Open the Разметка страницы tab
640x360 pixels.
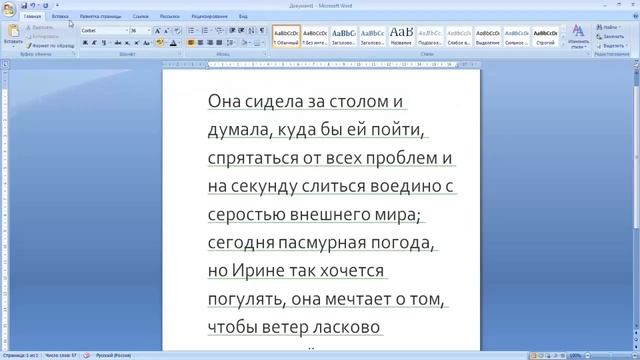[100, 16]
